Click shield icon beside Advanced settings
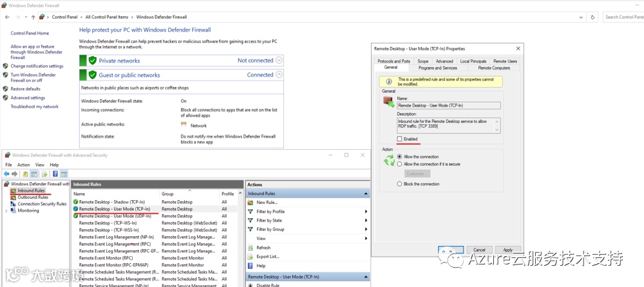The image size is (644, 287). click(6, 98)
